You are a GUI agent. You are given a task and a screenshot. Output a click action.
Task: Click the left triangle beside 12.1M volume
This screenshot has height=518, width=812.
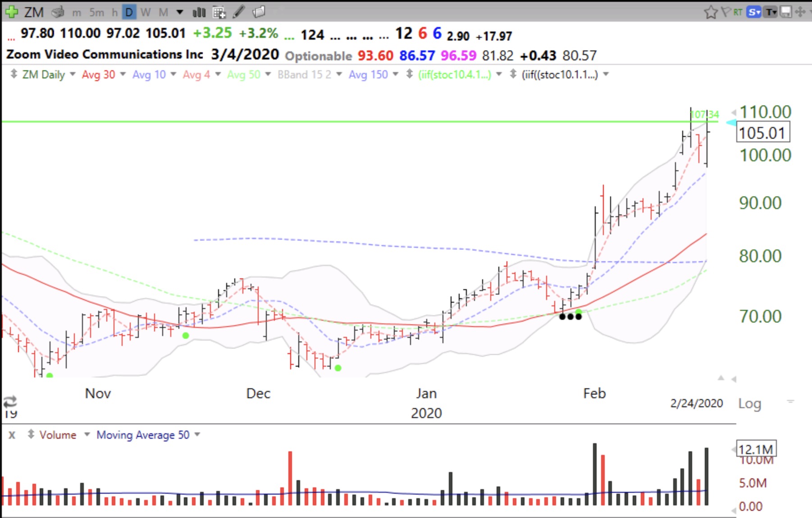tap(733, 450)
